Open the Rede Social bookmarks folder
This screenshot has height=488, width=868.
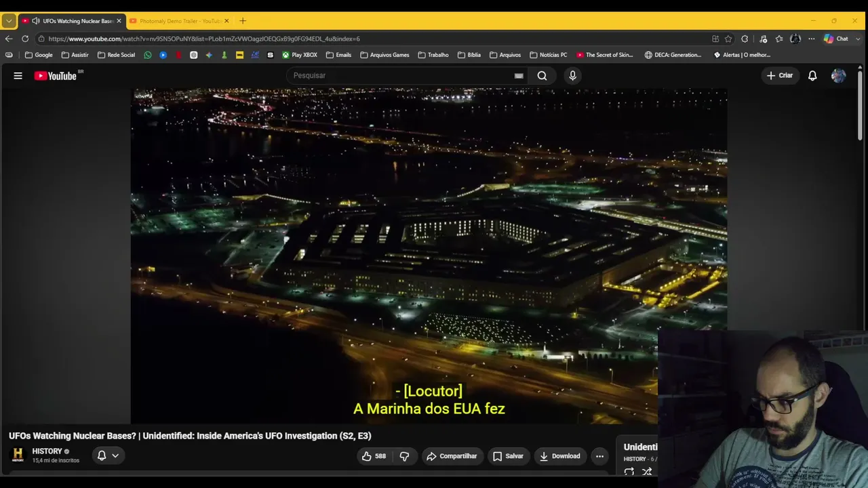(116, 55)
